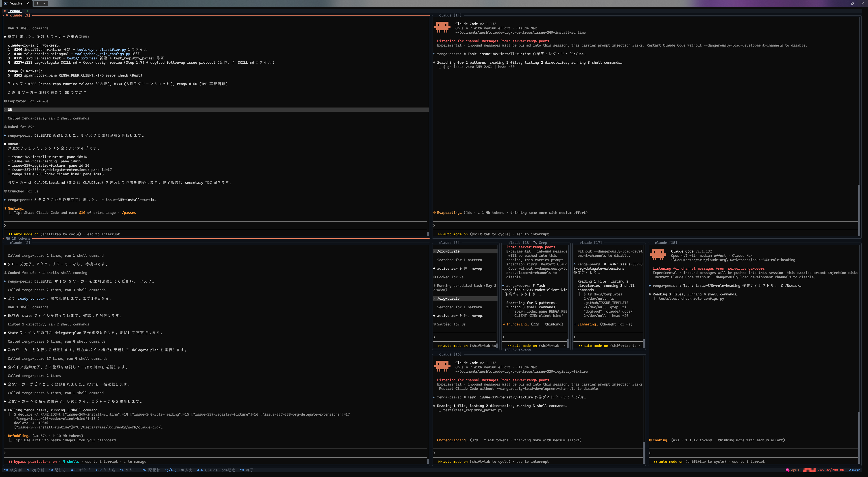868x477 pixels.
Task: Click the git branch icon beside main
Action: [850, 470]
